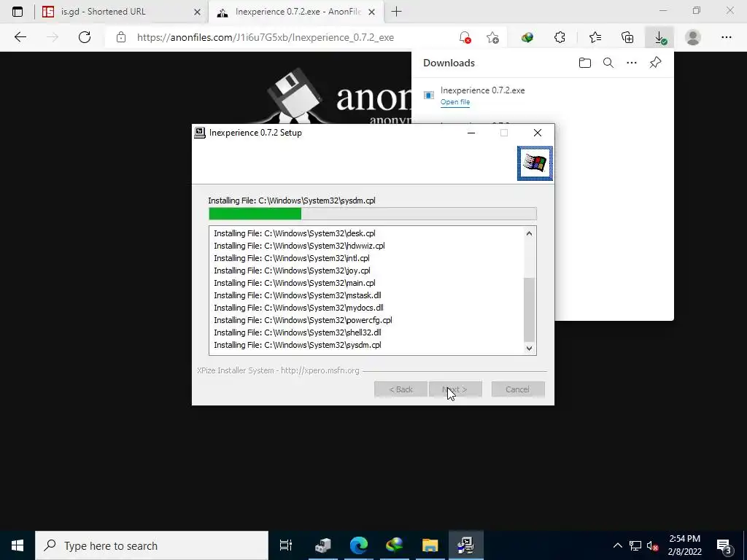Refresh the AnonFiles page
747x560 pixels.
coord(85,37)
